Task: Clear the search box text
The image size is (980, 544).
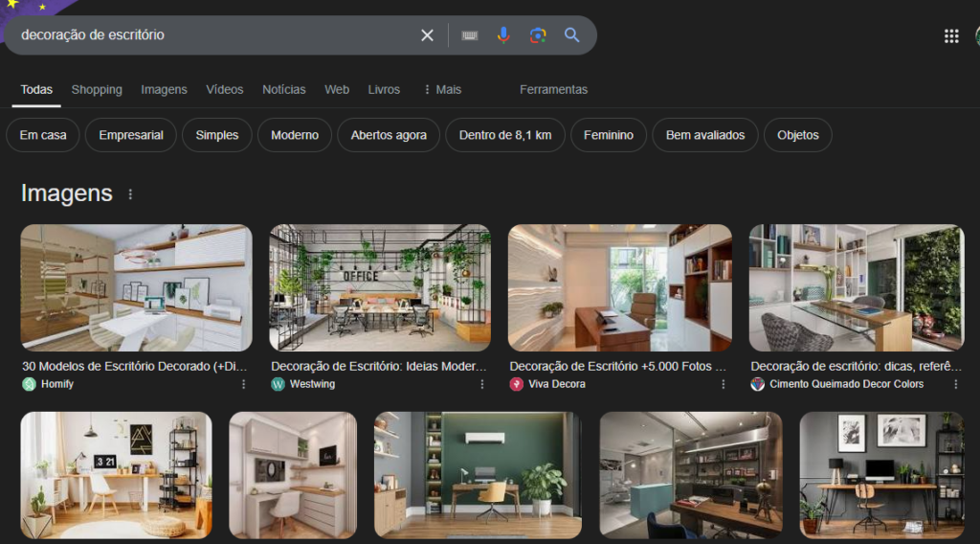Action: (427, 35)
